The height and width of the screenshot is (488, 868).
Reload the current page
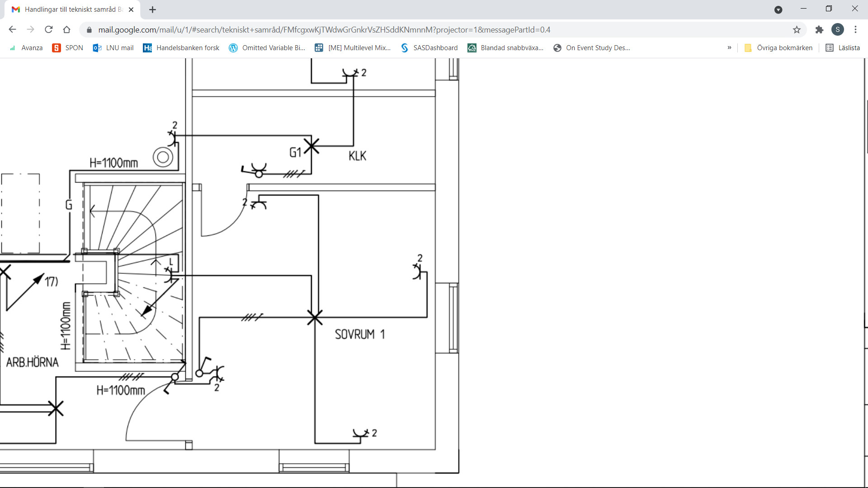tap(49, 30)
